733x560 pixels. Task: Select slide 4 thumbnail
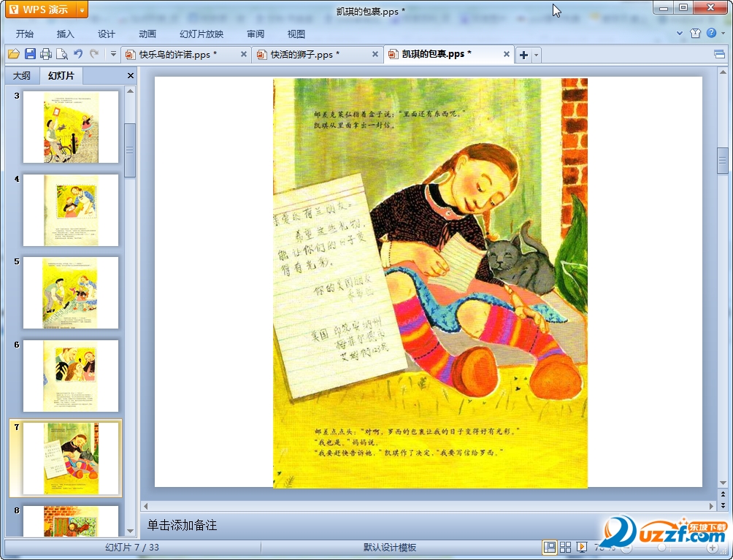[71, 210]
